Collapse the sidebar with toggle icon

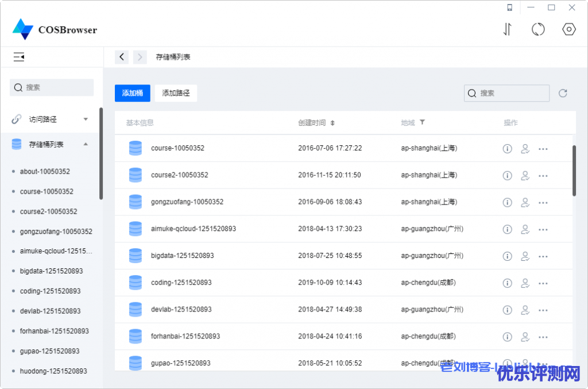point(19,57)
